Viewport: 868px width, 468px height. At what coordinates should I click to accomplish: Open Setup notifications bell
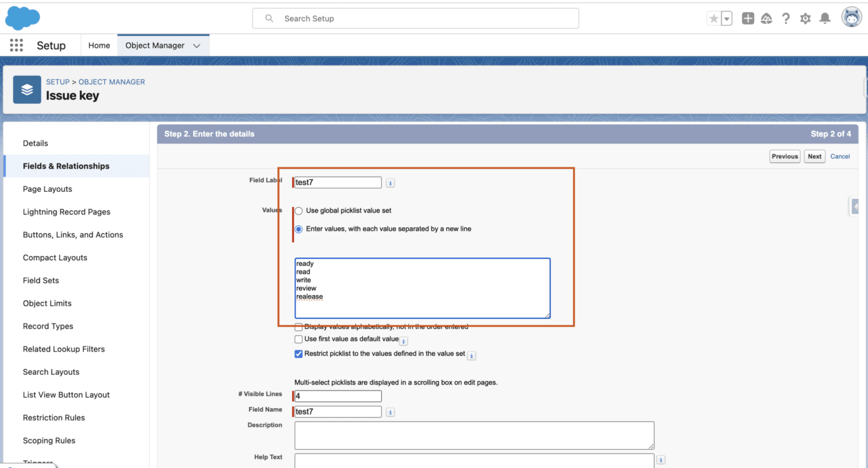pos(824,18)
